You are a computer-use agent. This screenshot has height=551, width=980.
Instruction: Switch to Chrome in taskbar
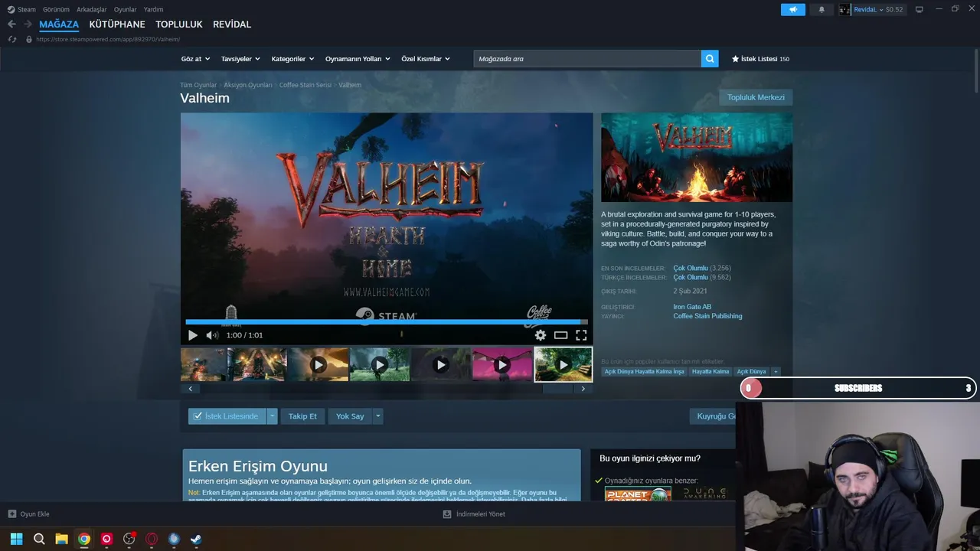click(84, 539)
